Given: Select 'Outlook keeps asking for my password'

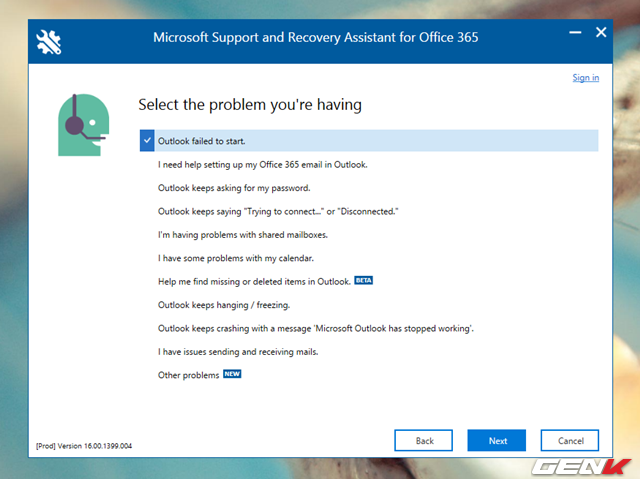Looking at the screenshot, I should 234,188.
